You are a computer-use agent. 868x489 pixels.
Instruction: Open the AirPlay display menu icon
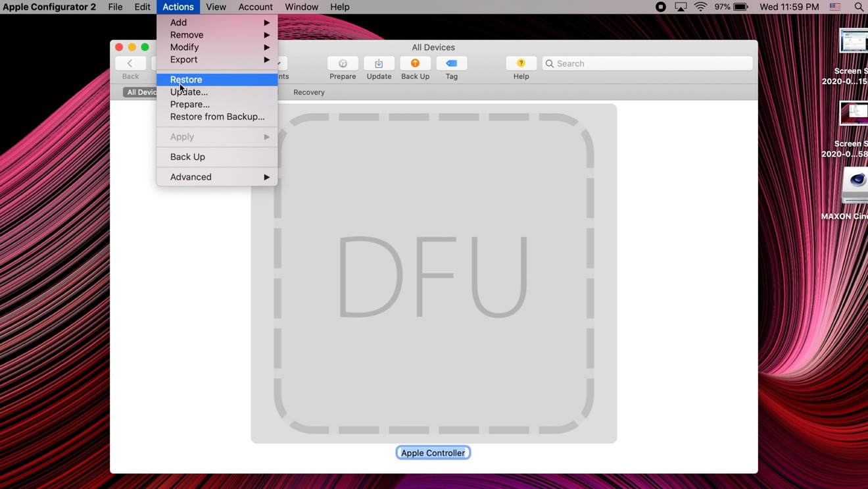point(681,7)
